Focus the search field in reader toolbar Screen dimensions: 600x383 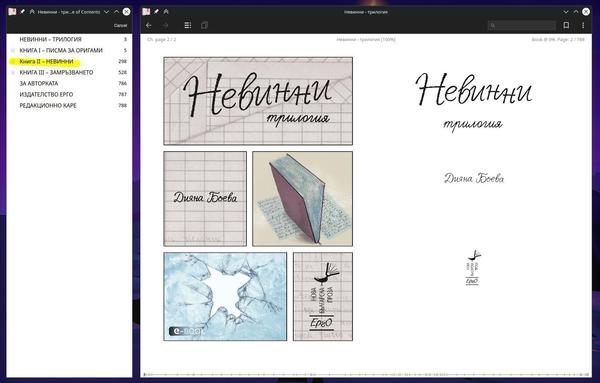522,26
